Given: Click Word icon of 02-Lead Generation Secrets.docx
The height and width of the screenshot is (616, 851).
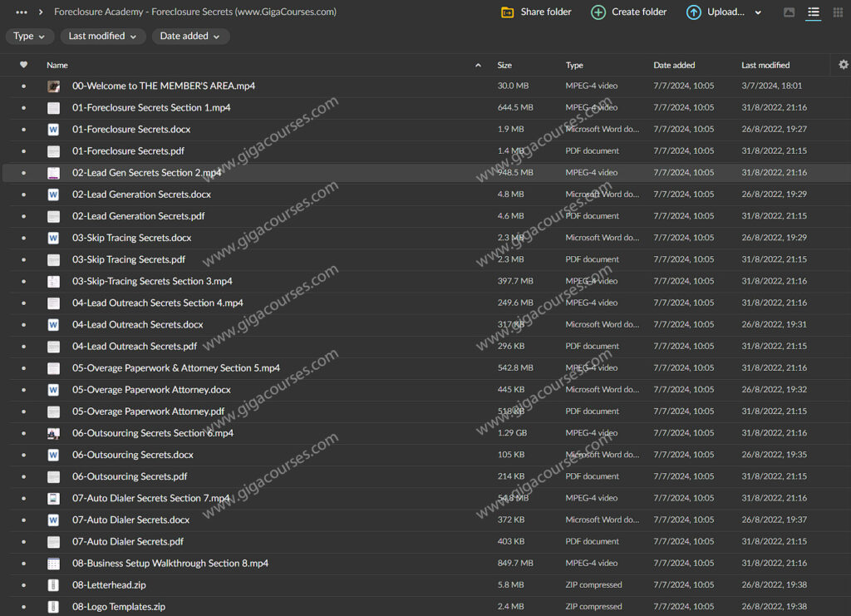Looking at the screenshot, I should point(53,195).
